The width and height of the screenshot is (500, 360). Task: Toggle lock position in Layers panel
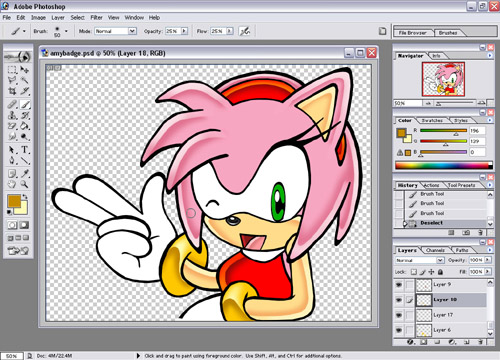(x=431, y=272)
